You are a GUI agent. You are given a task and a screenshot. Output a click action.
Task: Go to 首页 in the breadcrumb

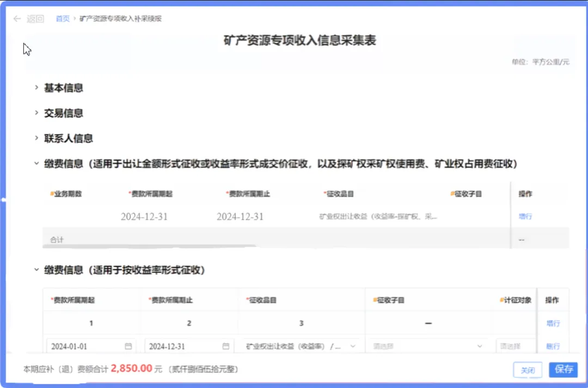63,19
